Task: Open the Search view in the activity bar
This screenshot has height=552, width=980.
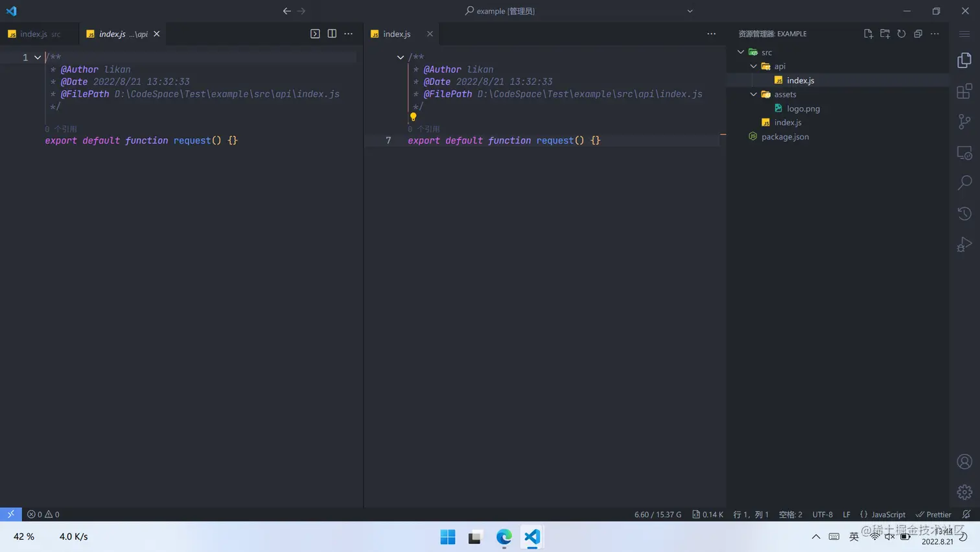Action: pyautogui.click(x=964, y=183)
